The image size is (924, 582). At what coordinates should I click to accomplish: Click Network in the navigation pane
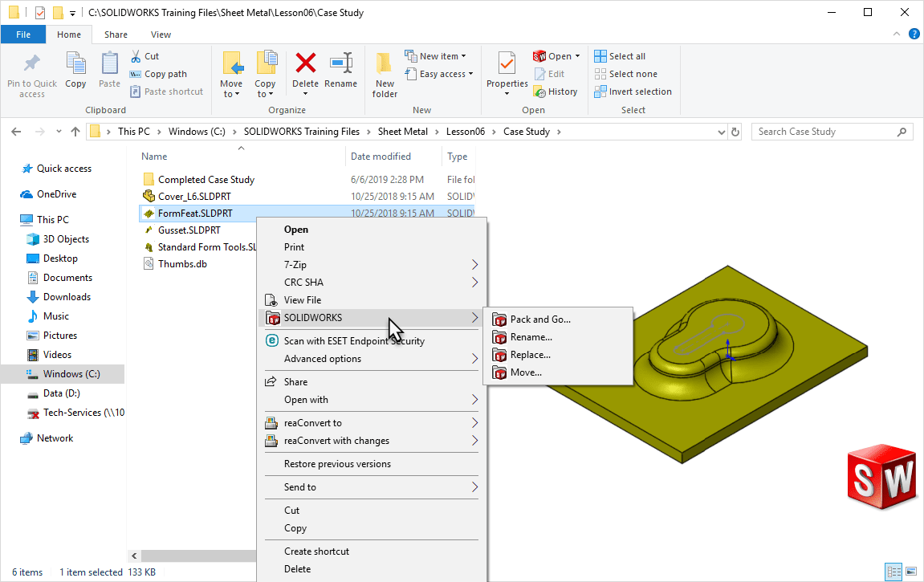(x=55, y=438)
